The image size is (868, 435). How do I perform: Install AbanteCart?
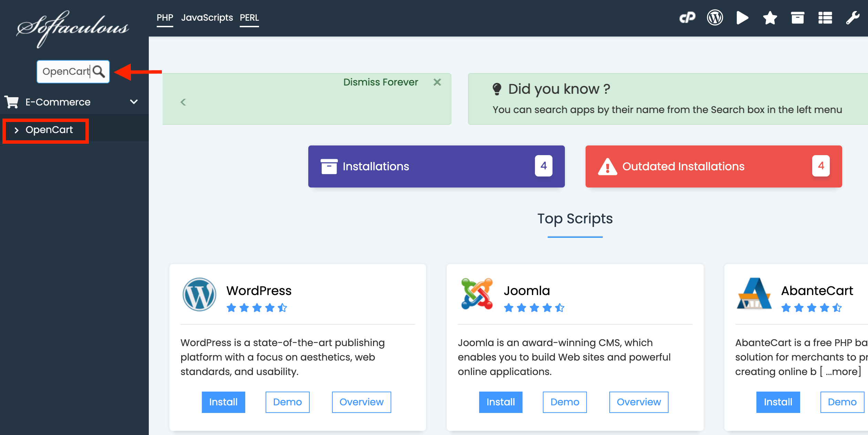[778, 402]
